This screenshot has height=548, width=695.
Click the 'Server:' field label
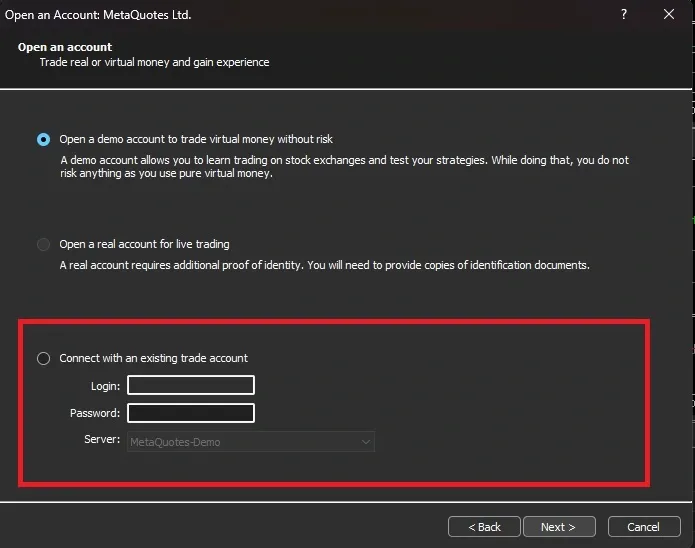click(x=102, y=440)
